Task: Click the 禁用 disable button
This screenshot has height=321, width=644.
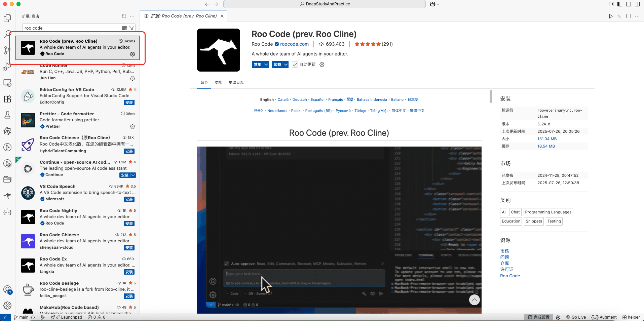Action: click(x=258, y=65)
